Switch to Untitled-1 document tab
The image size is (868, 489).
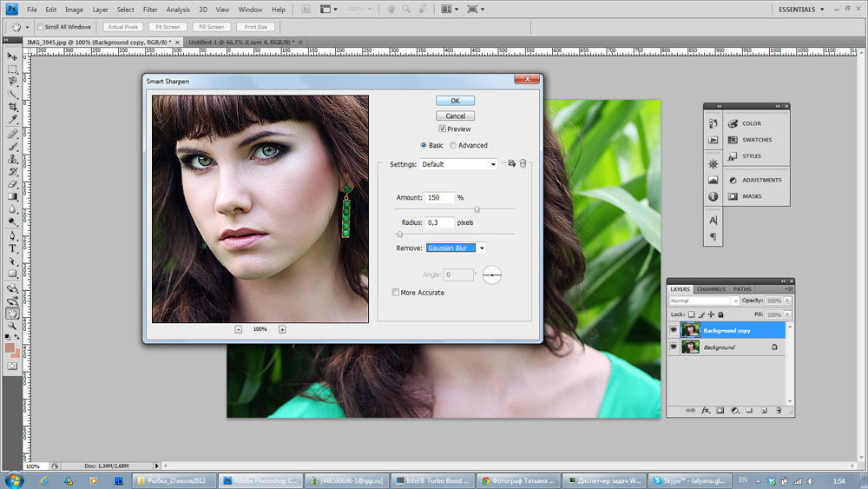(241, 42)
